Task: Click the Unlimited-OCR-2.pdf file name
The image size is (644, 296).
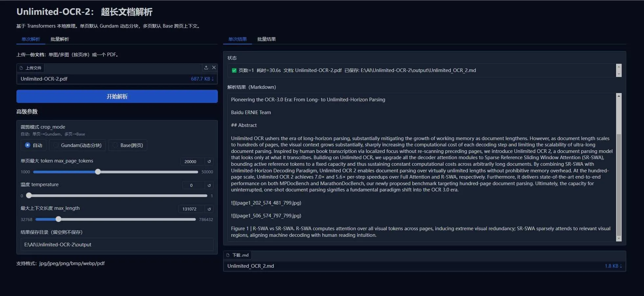Action: point(44,79)
